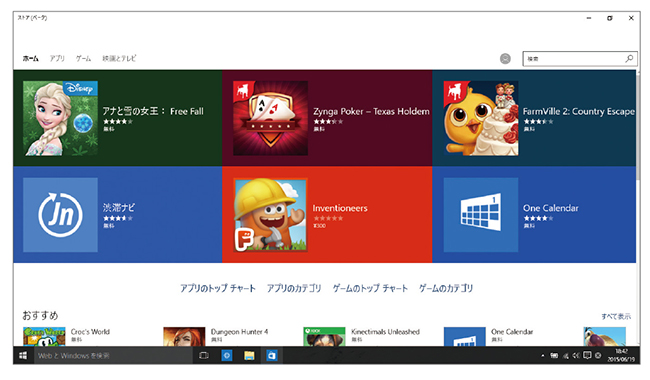Screen dimensions: 650x380
Task: Open アプリのトップ チャート link
Action: (218, 288)
